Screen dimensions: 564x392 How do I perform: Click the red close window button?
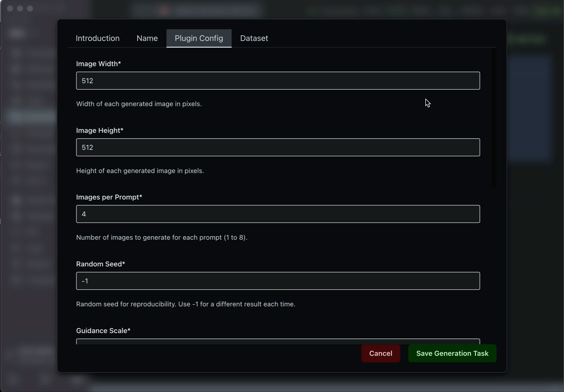(10, 8)
